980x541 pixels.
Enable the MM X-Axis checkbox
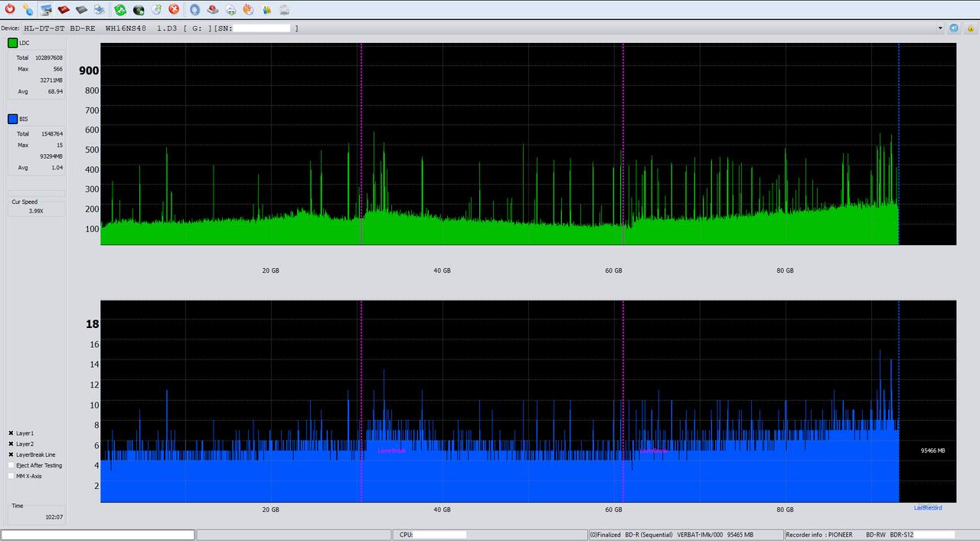11,476
